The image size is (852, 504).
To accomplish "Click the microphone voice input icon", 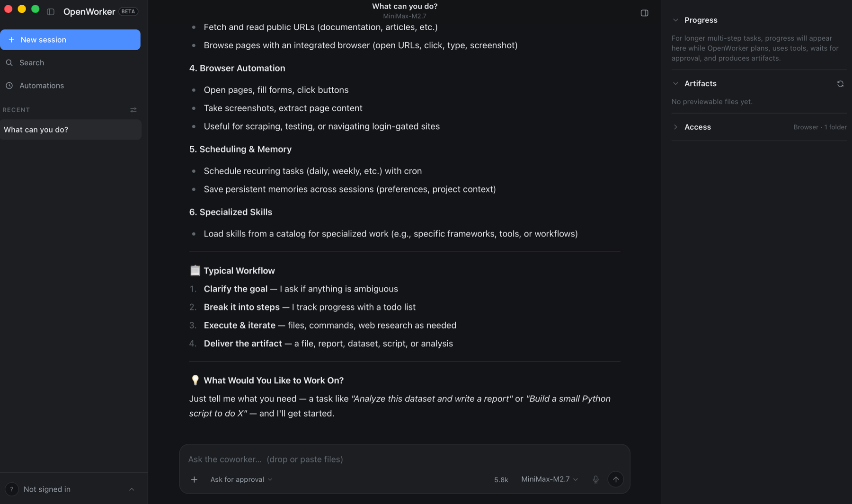I will [x=595, y=479].
